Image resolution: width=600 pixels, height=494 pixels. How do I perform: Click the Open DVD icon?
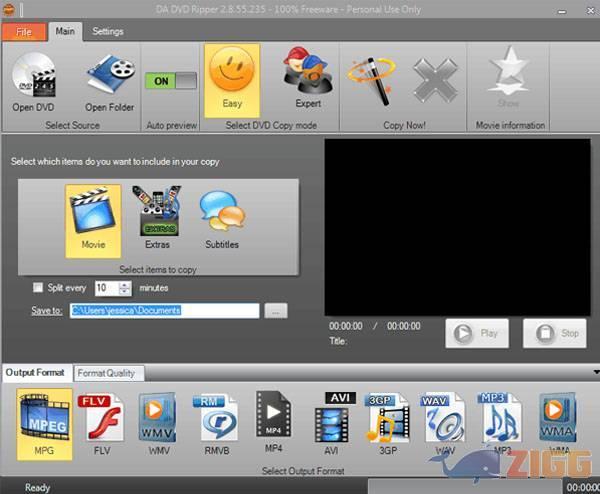(34, 78)
